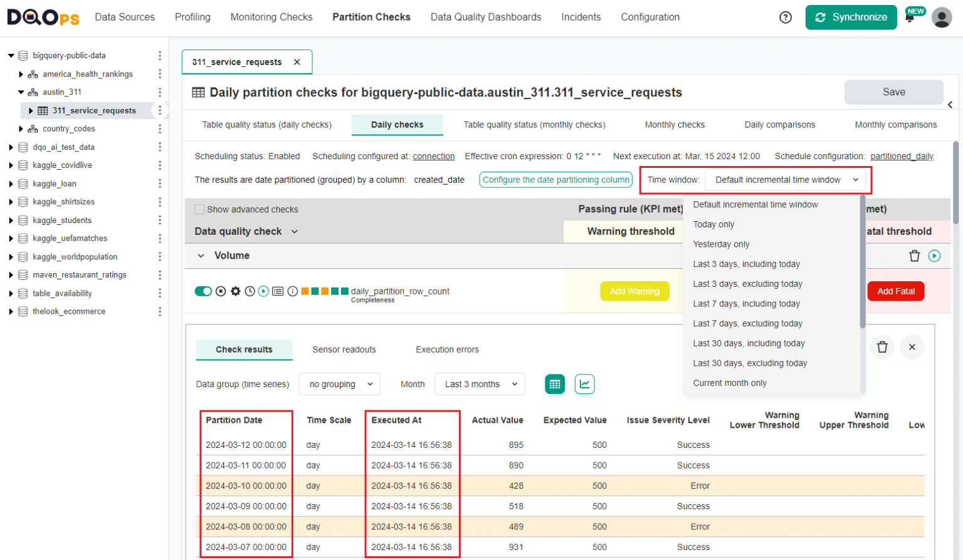Open the Month filter dropdown
This screenshot has height=560, width=963.
479,384
